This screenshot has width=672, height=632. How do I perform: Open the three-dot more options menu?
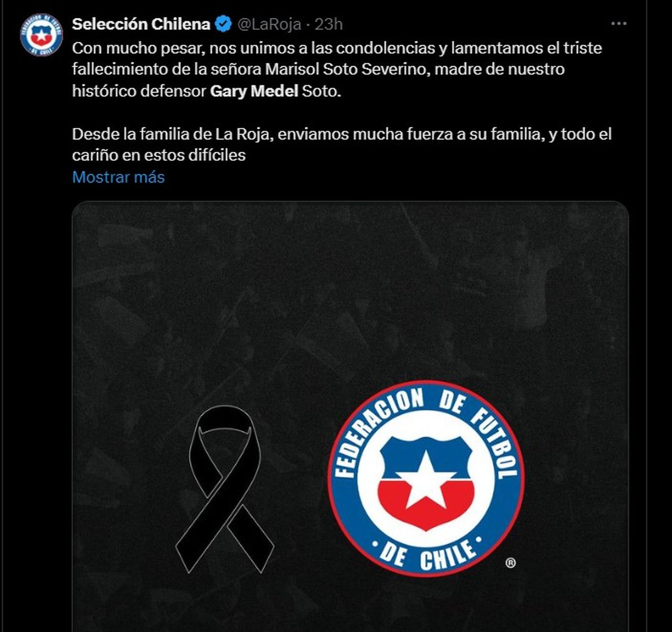click(619, 24)
